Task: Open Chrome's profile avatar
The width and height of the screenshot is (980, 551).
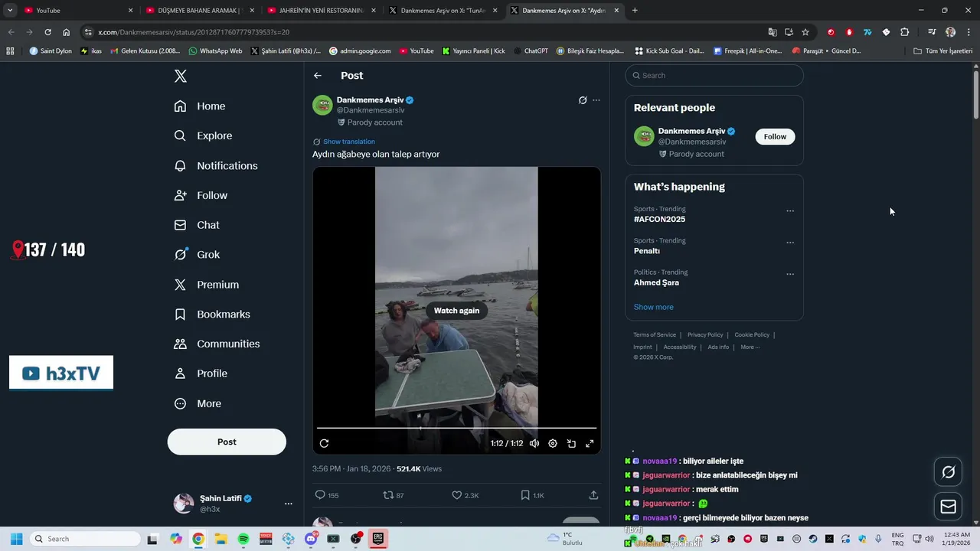Action: coord(950,32)
